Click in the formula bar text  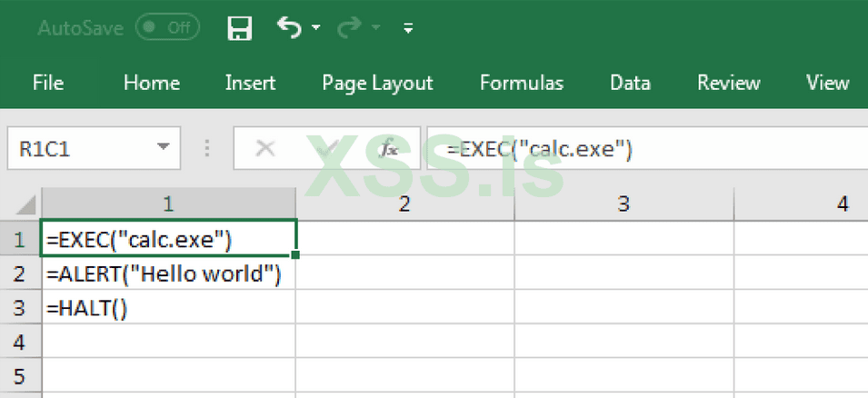(636, 149)
